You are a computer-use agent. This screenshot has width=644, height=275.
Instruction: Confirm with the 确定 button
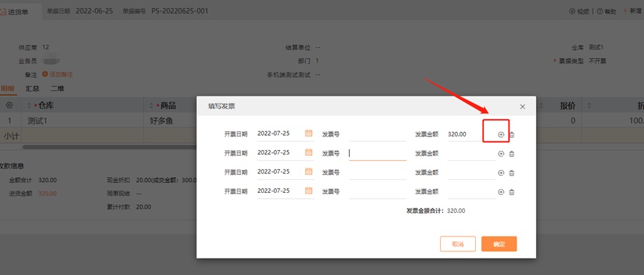[499, 244]
